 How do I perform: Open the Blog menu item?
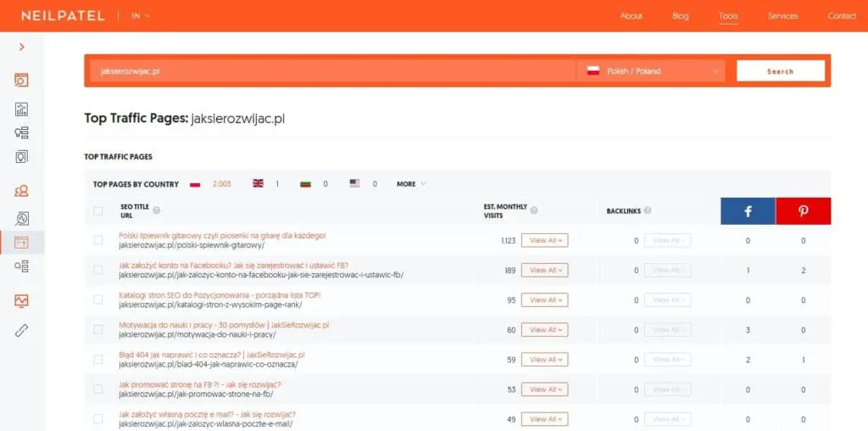681,15
